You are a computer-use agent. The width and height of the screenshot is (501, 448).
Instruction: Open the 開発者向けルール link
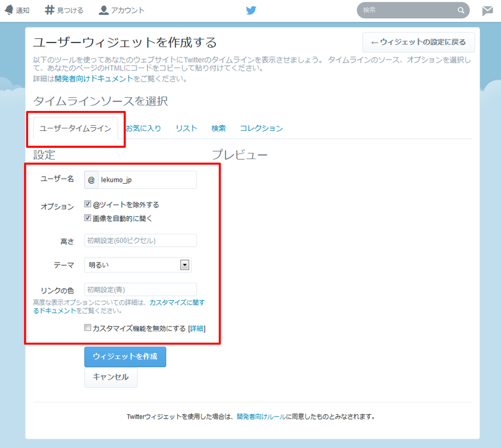point(261,417)
